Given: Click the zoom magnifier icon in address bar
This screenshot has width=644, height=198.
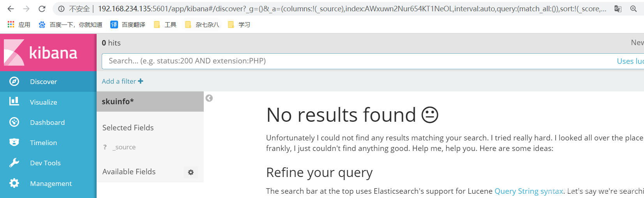Looking at the screenshot, I should point(633,9).
